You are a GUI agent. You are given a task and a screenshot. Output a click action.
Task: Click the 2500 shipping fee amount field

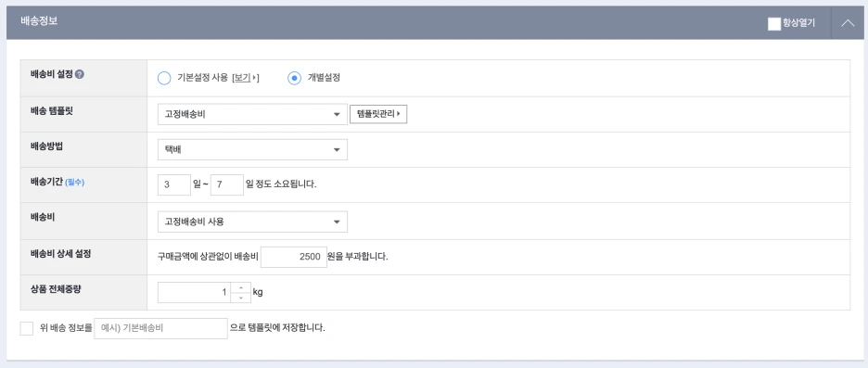point(294,257)
